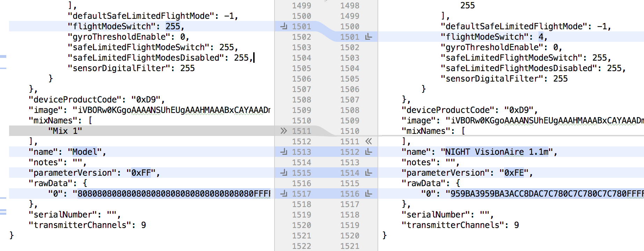This screenshot has width=644, height=251.
Task: Click the flightModeSwitch value 4 in right pane
Action: coord(541,37)
